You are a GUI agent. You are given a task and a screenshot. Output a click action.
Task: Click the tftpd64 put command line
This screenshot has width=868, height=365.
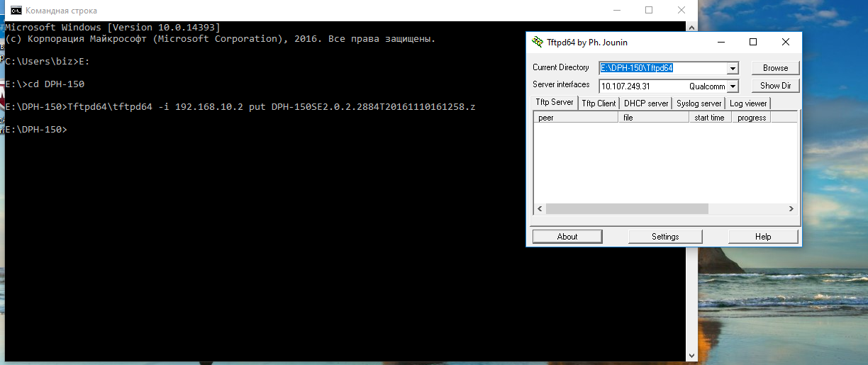pos(240,107)
